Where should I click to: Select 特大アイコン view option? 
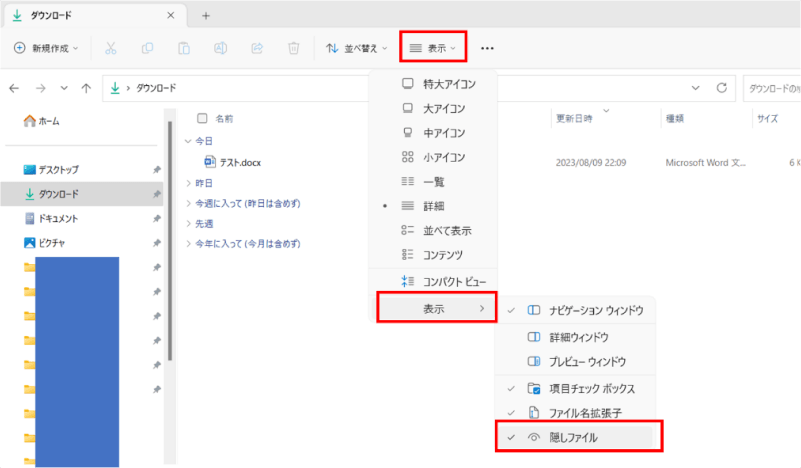click(433, 84)
